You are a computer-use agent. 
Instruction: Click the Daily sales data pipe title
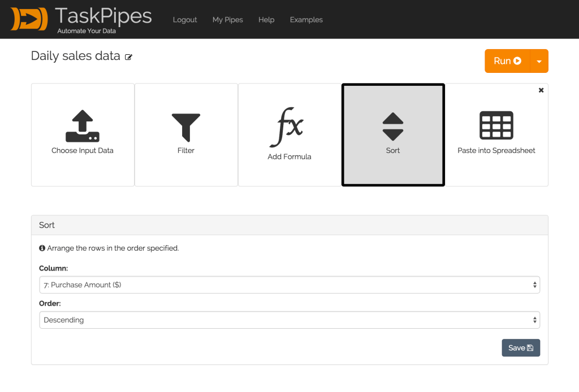75,56
